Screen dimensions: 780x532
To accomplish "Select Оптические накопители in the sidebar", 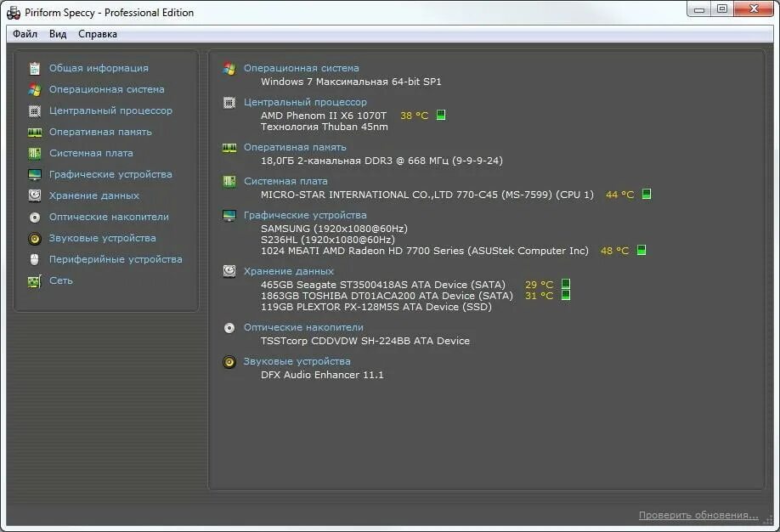I will (109, 217).
